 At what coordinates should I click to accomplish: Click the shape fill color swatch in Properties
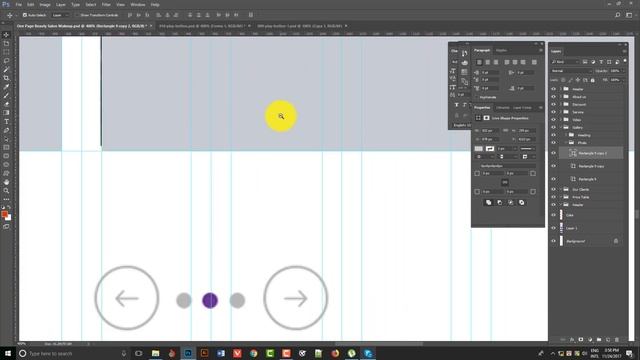479,149
